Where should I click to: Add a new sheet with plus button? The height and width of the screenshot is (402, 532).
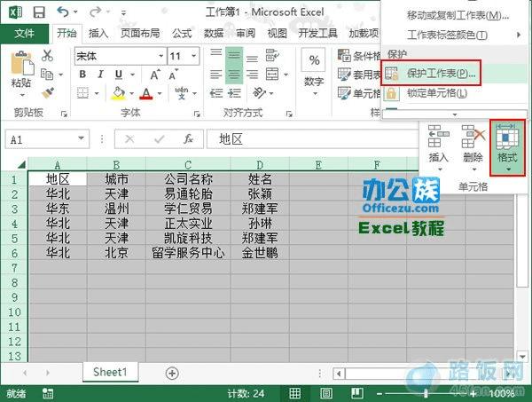[x=172, y=374]
